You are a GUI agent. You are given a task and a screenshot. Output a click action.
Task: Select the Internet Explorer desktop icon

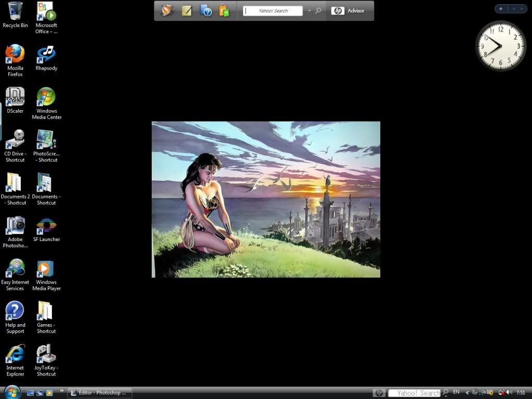15,361
